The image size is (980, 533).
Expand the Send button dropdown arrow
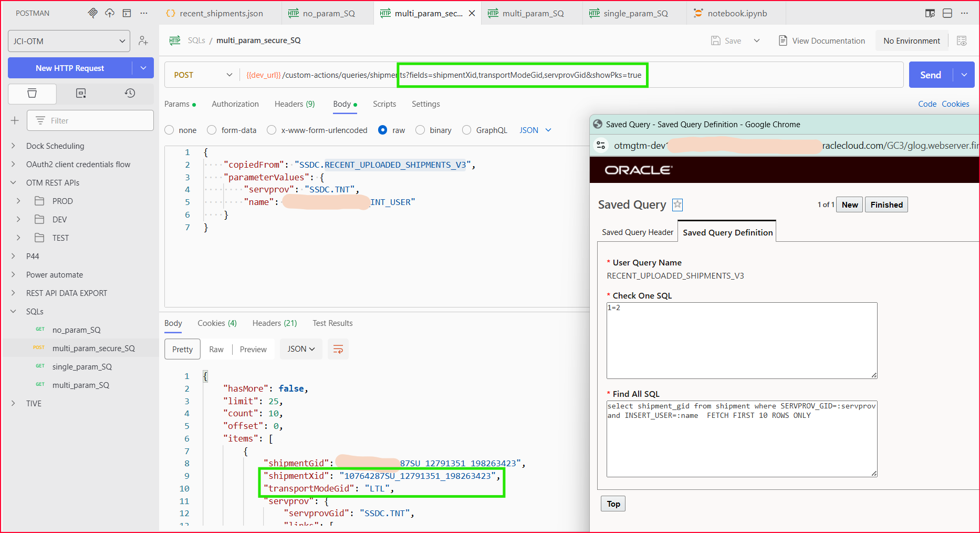pyautogui.click(x=964, y=75)
